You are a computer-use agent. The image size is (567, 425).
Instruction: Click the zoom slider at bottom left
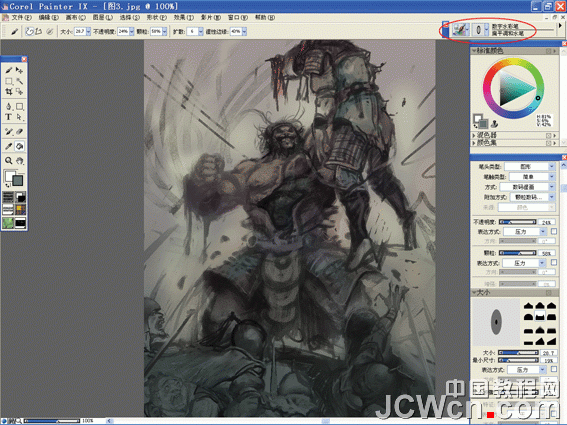tap(52, 421)
